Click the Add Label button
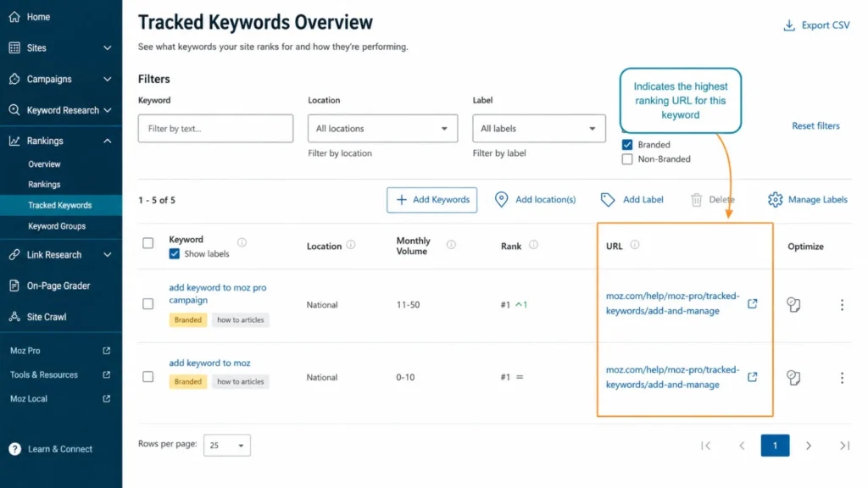The image size is (868, 488). click(632, 199)
